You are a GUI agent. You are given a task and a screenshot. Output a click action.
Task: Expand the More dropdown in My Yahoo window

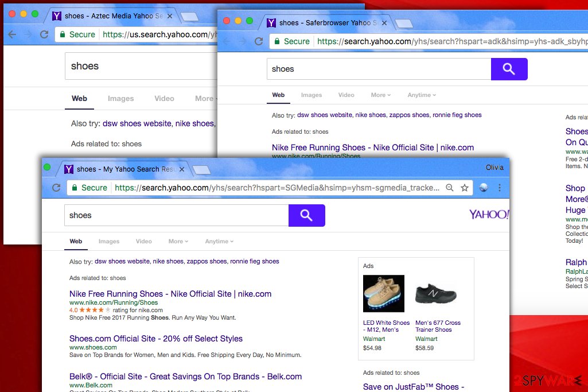[x=178, y=241]
